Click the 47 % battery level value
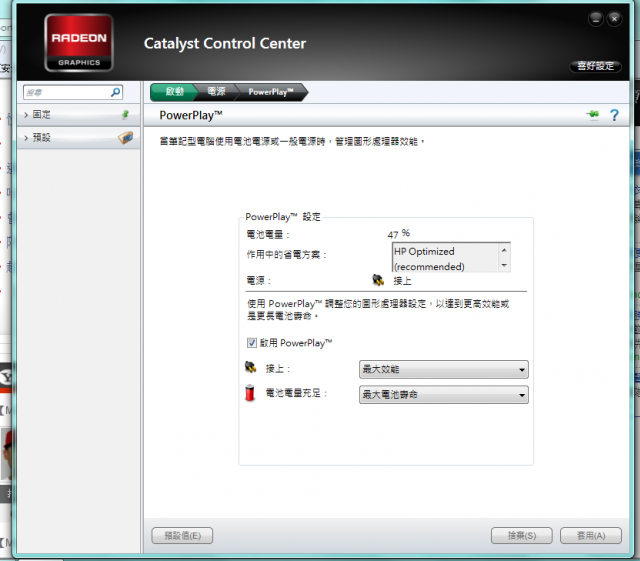Screen dimensions: 640x561 pos(399,234)
